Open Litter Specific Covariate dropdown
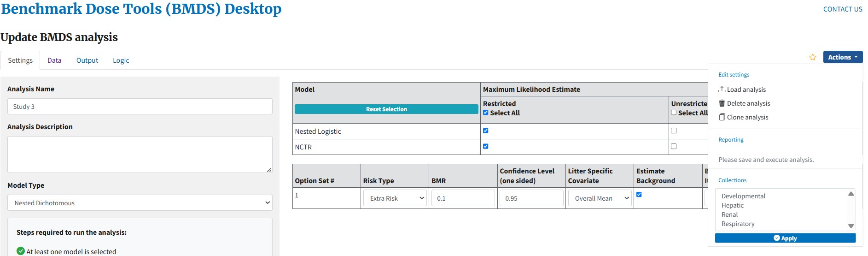The width and height of the screenshot is (868, 256). pyautogui.click(x=600, y=198)
